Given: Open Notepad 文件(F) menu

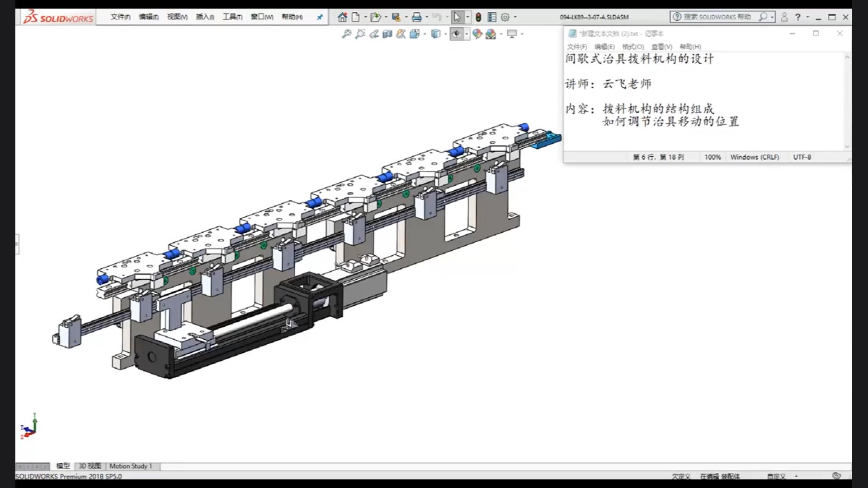Looking at the screenshot, I should click(577, 47).
